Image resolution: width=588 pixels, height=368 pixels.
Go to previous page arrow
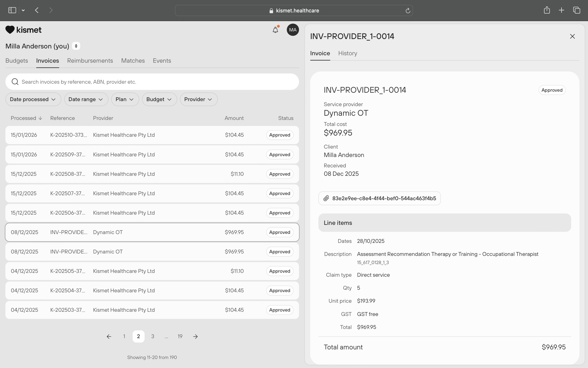(109, 336)
